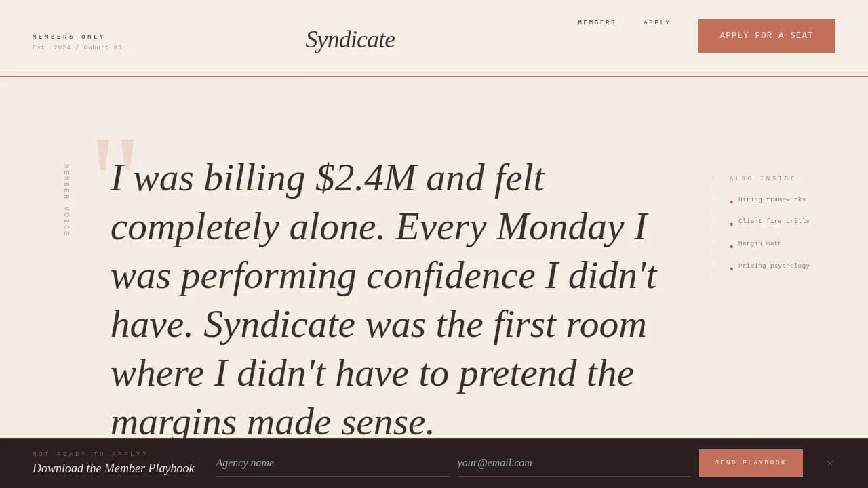Screen dimensions: 868x488
Task: Select the Pricing psychology item
Action: coord(774,266)
